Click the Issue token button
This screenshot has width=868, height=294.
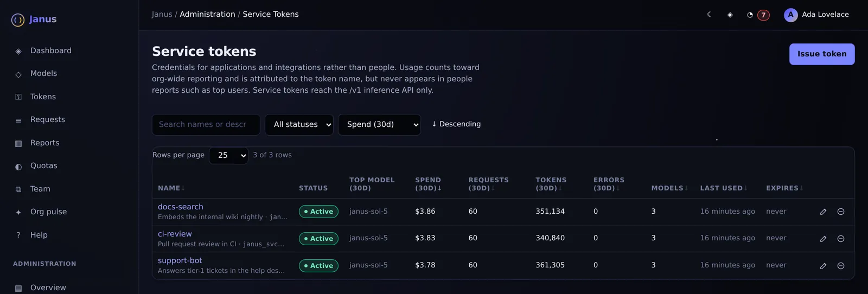(x=822, y=54)
